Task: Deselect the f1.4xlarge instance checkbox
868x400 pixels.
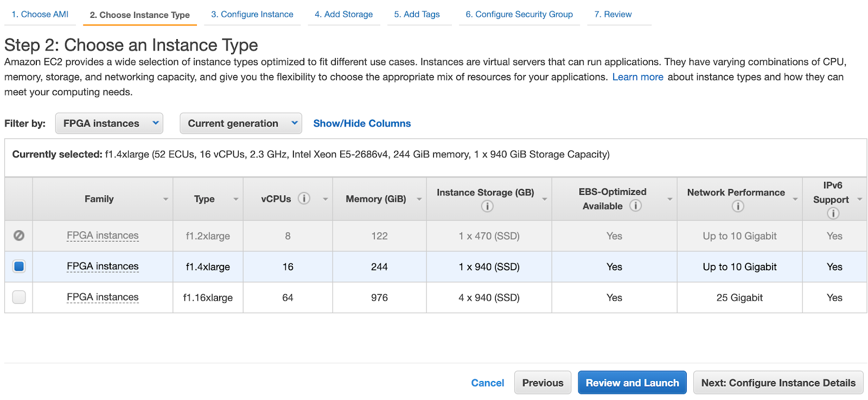Action: pyautogui.click(x=19, y=266)
